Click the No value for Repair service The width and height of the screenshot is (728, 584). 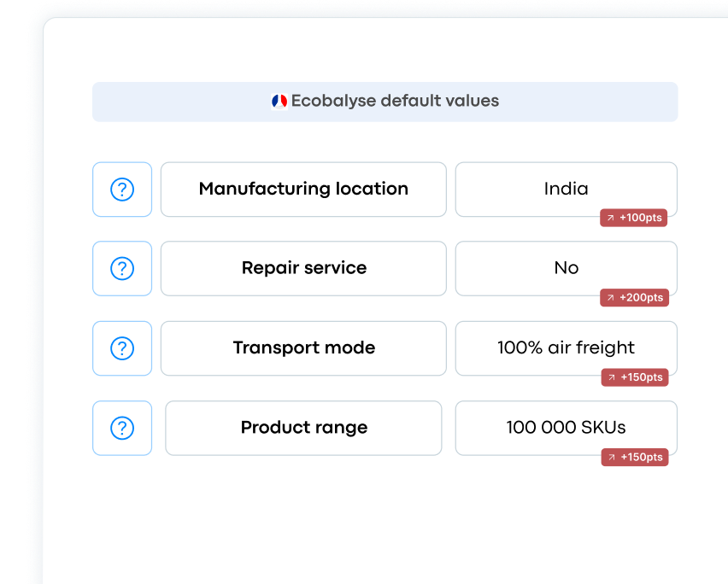[x=566, y=269]
